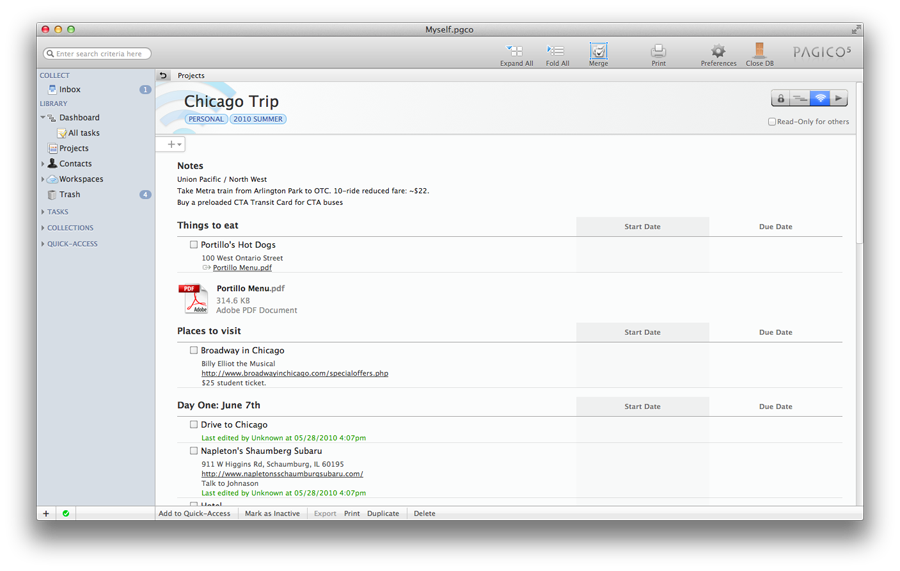Click the Expand All toolbar icon

tap(515, 51)
